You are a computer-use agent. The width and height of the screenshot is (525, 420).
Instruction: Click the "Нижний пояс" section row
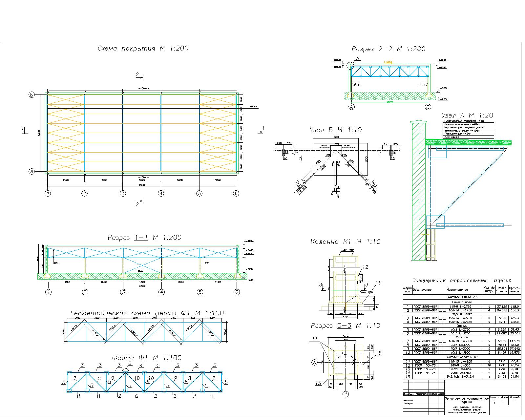462,302
